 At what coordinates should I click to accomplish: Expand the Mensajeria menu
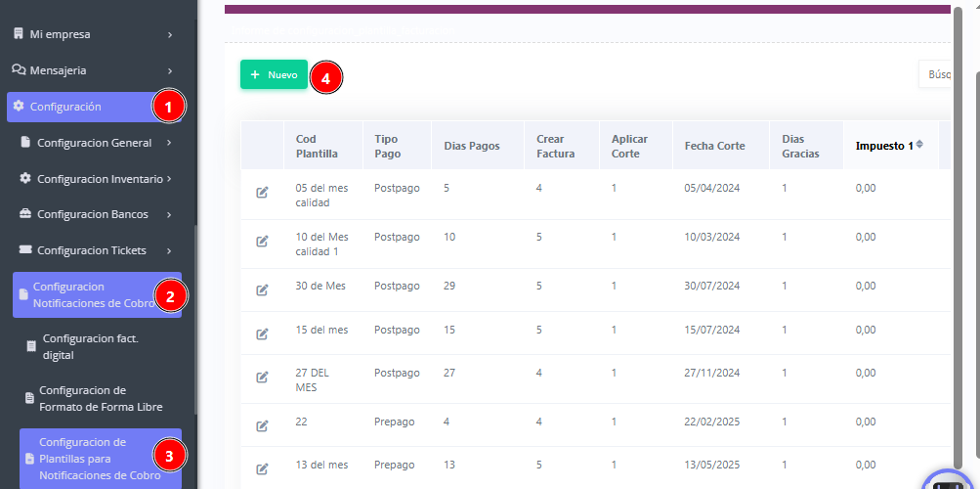coord(93,70)
